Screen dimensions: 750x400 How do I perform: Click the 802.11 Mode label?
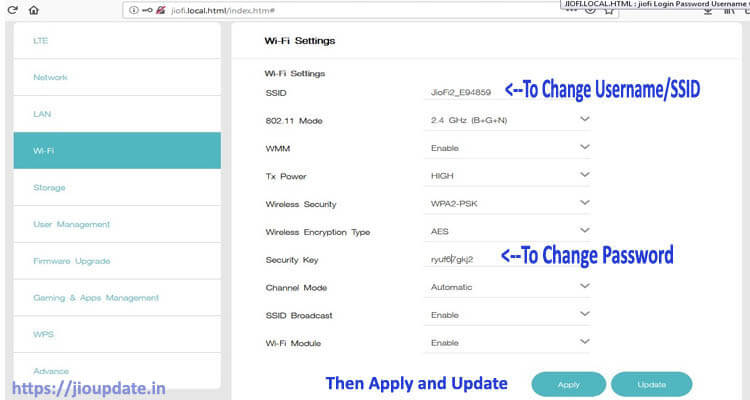coord(294,121)
